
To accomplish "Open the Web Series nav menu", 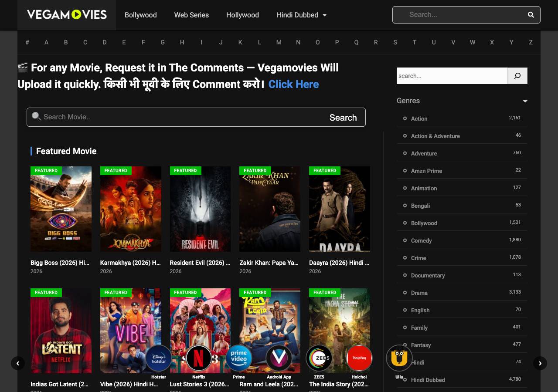I will [x=191, y=15].
